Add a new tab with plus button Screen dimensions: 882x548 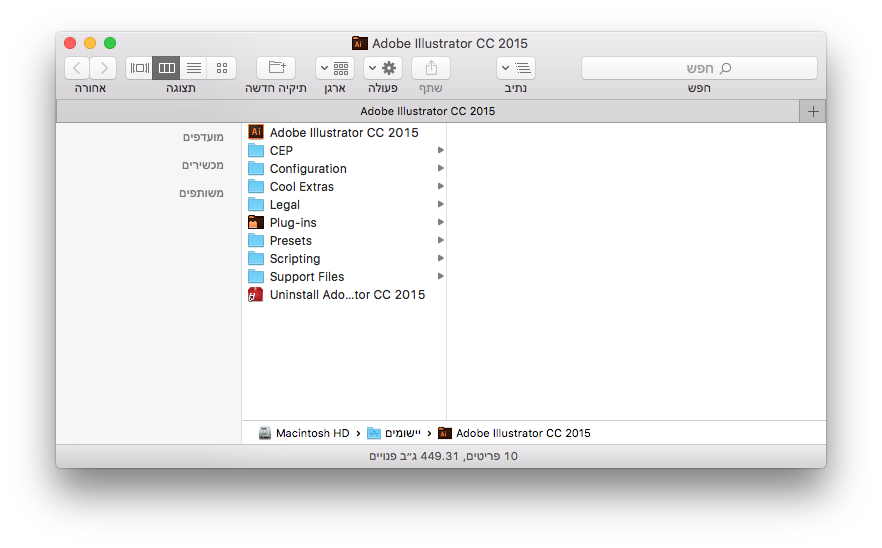point(813,111)
